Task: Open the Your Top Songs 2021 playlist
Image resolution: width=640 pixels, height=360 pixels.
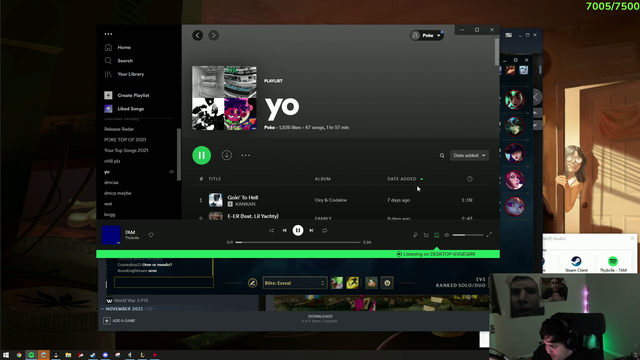Action: [126, 150]
